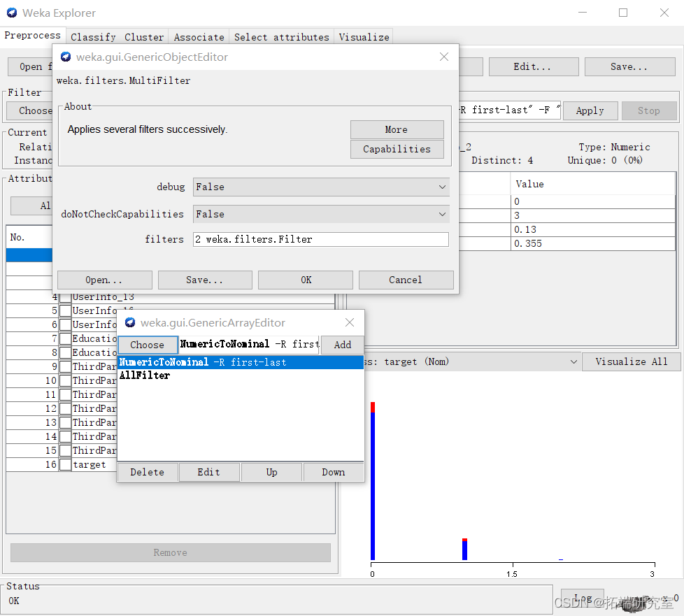This screenshot has height=616, width=684.
Task: Click the tall blue histogram bar at 0
Action: click(x=373, y=485)
